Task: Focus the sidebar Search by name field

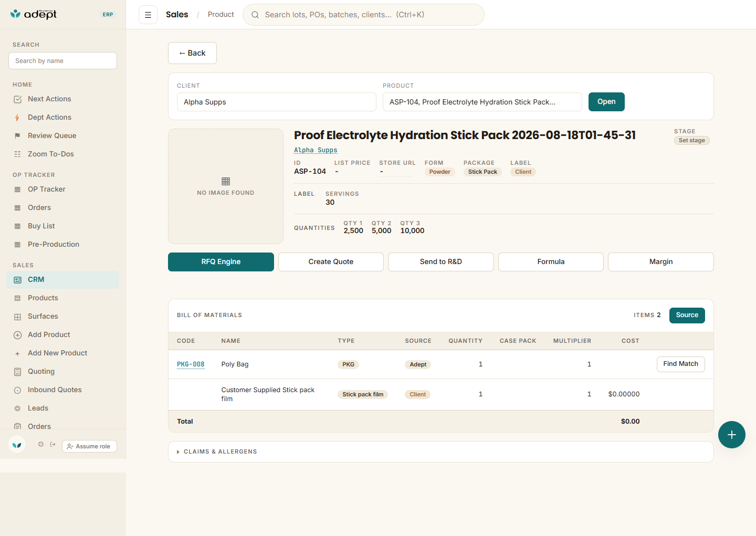Action: pyautogui.click(x=62, y=61)
